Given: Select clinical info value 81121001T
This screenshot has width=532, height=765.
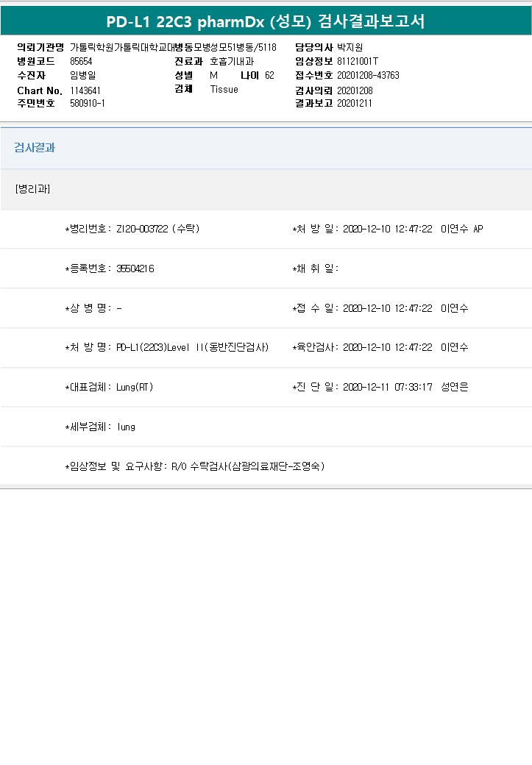Looking at the screenshot, I should [358, 62].
